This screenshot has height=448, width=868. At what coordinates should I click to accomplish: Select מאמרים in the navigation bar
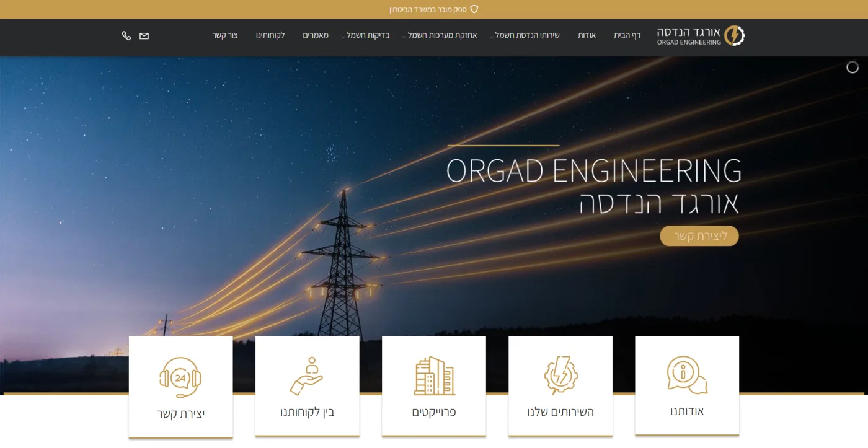pos(316,36)
